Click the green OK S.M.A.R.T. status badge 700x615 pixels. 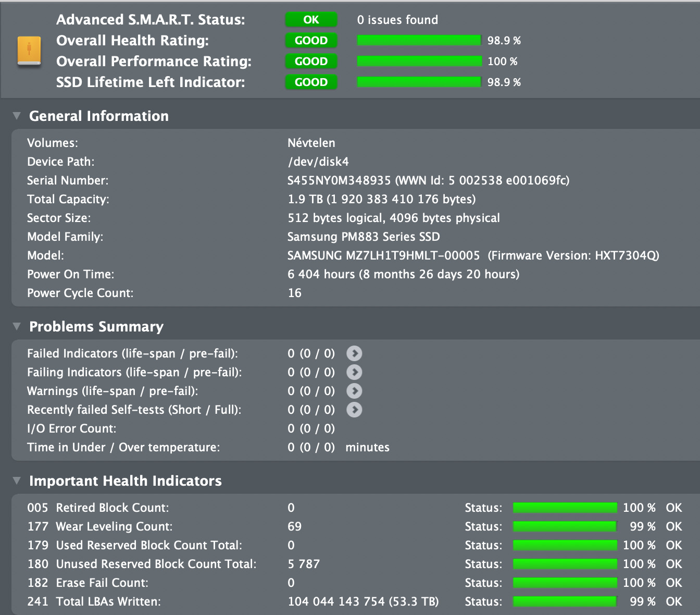click(311, 20)
